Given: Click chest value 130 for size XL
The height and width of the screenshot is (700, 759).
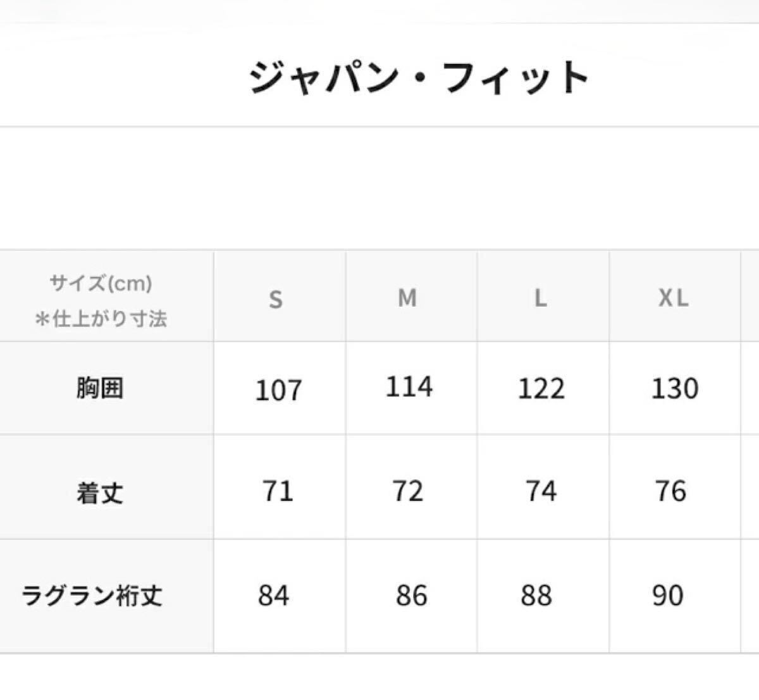Looking at the screenshot, I should tap(675, 388).
